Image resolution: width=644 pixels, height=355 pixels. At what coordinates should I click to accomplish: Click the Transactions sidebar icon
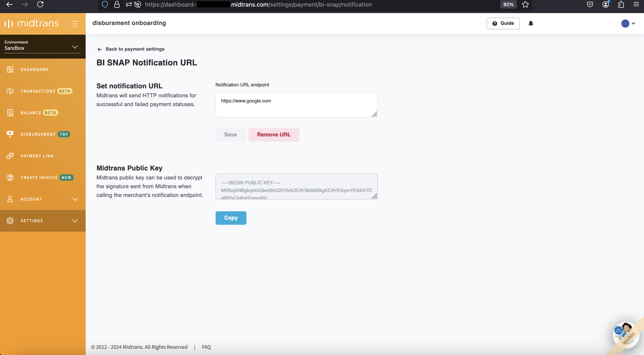(x=10, y=91)
